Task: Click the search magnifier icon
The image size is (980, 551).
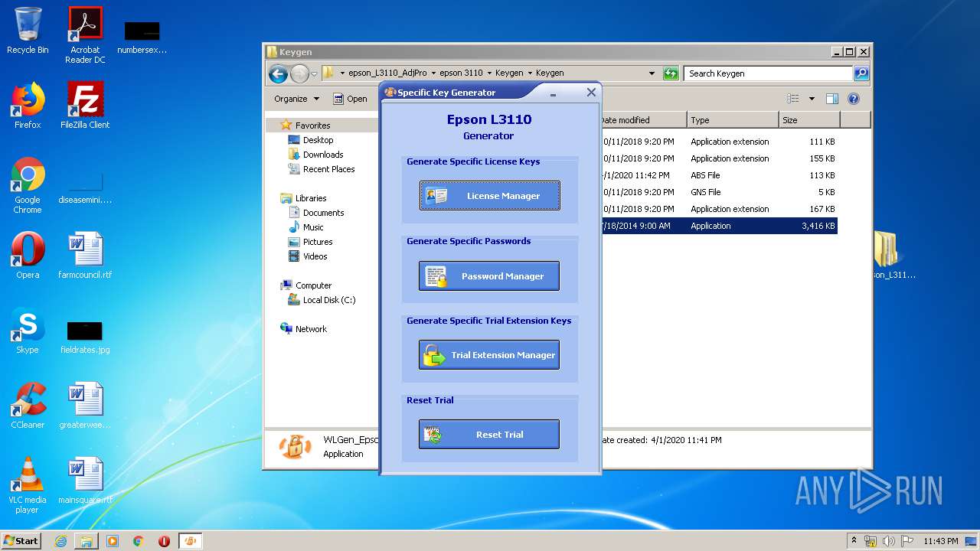Action: (x=861, y=73)
